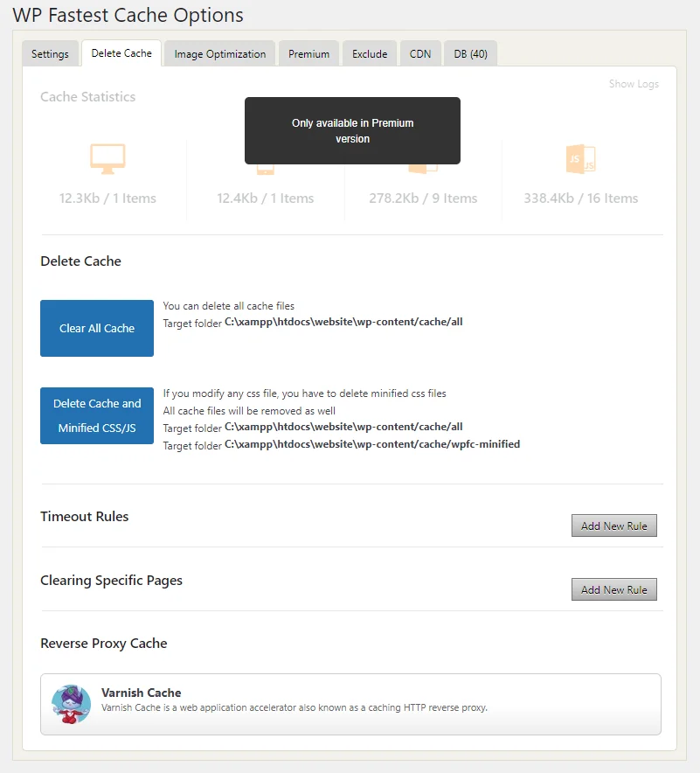
Task: Click the '338.4Kb / 16 Items' statistic
Action: (581, 198)
